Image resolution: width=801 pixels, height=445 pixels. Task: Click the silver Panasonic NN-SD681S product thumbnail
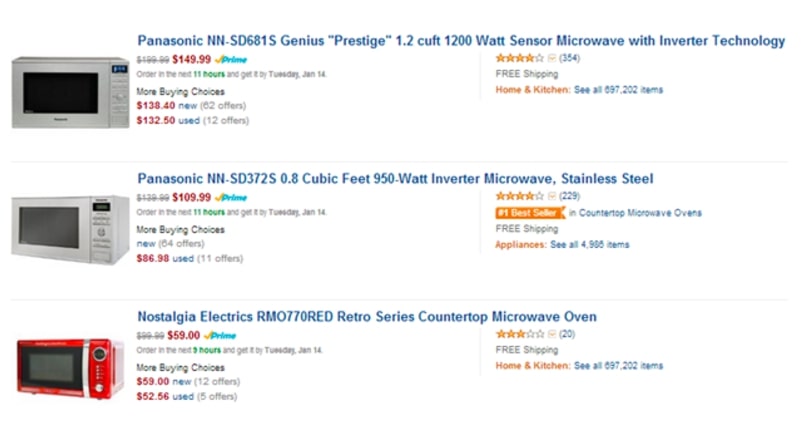(70, 92)
